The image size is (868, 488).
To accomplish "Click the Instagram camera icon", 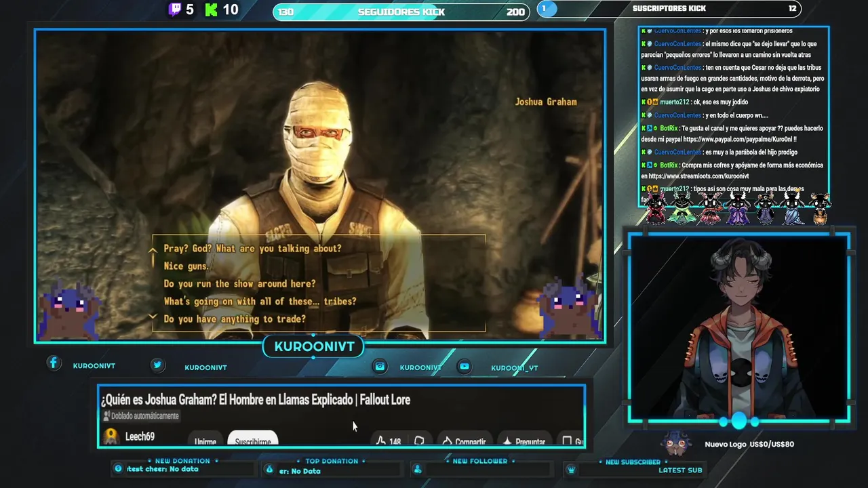I will click(x=380, y=366).
